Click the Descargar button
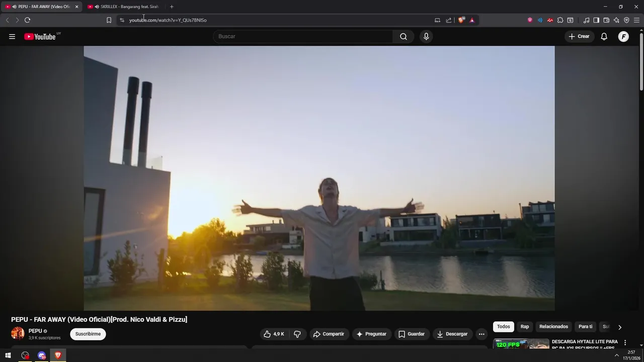644x362 pixels. pos(452,334)
